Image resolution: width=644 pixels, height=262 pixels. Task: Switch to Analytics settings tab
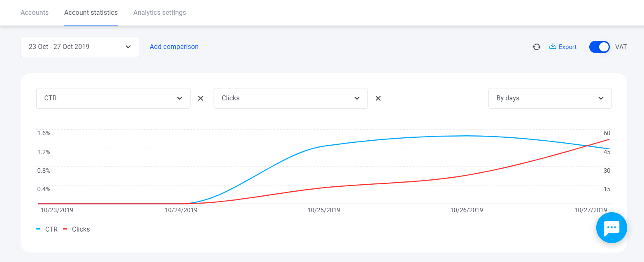pos(160,12)
